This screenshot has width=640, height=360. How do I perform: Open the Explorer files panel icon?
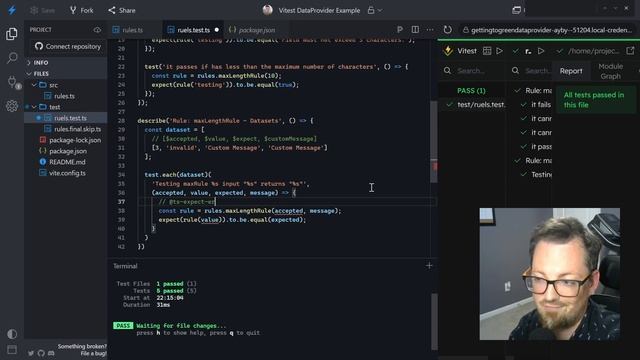click(x=12, y=34)
